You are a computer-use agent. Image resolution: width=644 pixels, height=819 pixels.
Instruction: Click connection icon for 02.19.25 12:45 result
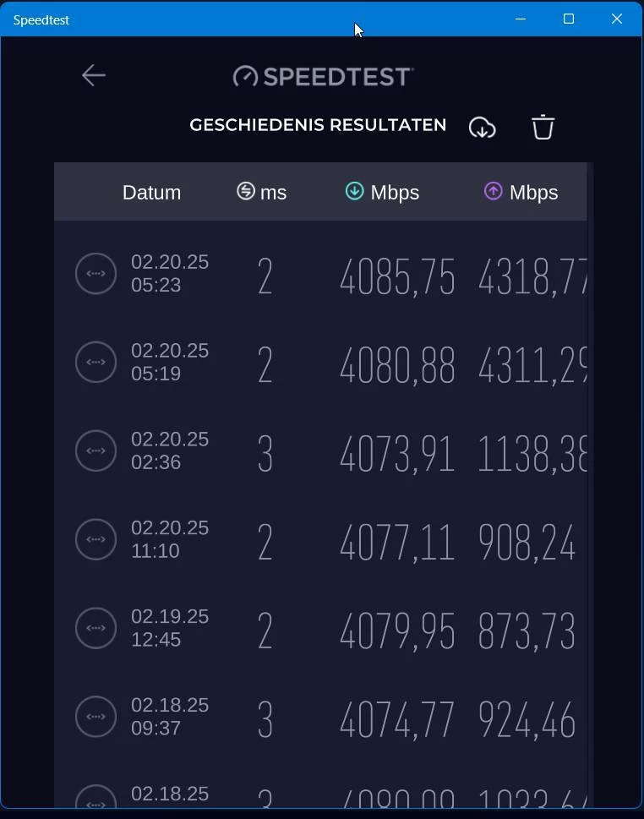click(96, 628)
